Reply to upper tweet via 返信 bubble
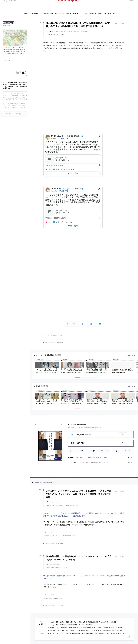The height and width of the screenshot is (644, 138). (x=56, y=169)
